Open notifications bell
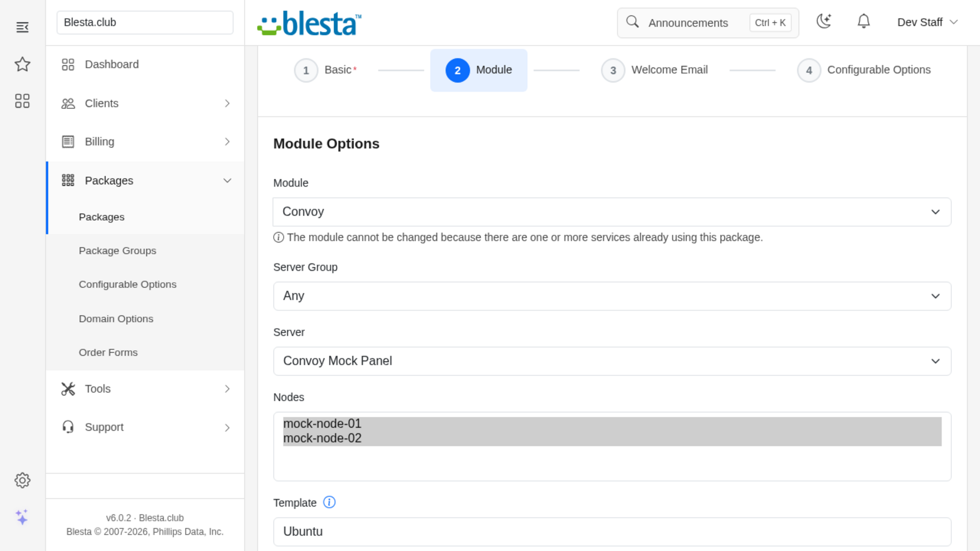This screenshot has width=980, height=551. click(864, 21)
